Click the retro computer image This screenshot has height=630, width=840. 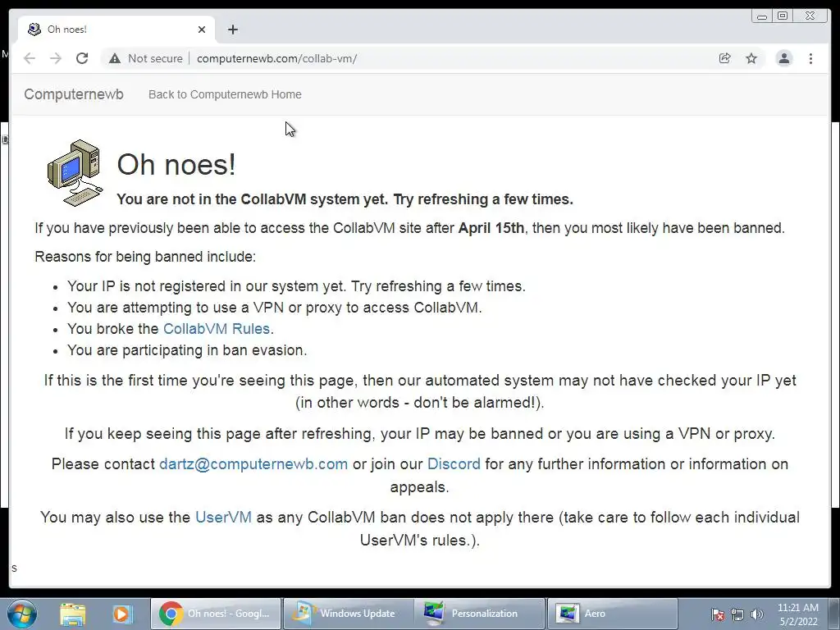point(75,172)
